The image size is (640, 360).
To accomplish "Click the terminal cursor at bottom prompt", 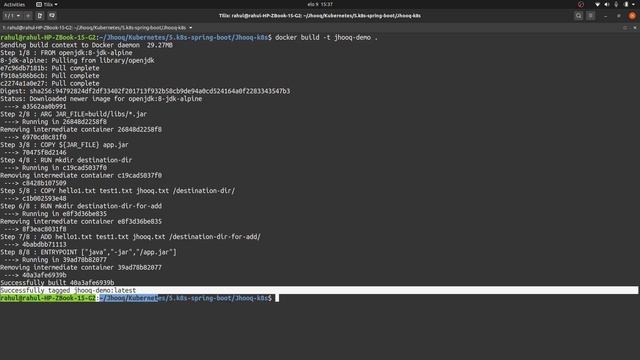I will pos(277,298).
